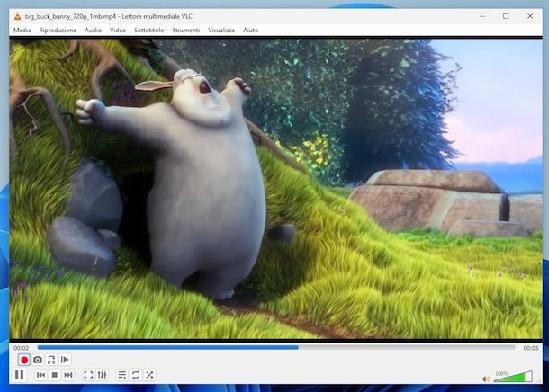Image resolution: width=549 pixels, height=392 pixels.
Task: Seek within the blue progress bar
Action: pyautogui.click(x=276, y=348)
